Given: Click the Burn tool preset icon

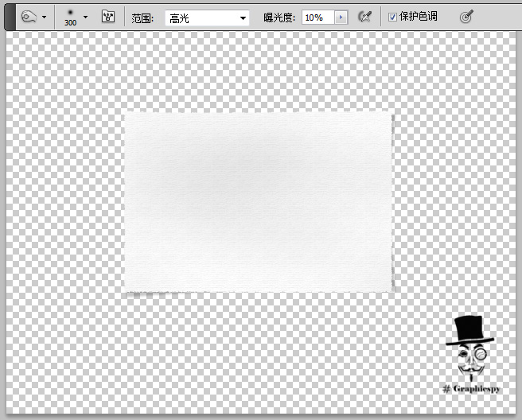Looking at the screenshot, I should tap(29, 17).
